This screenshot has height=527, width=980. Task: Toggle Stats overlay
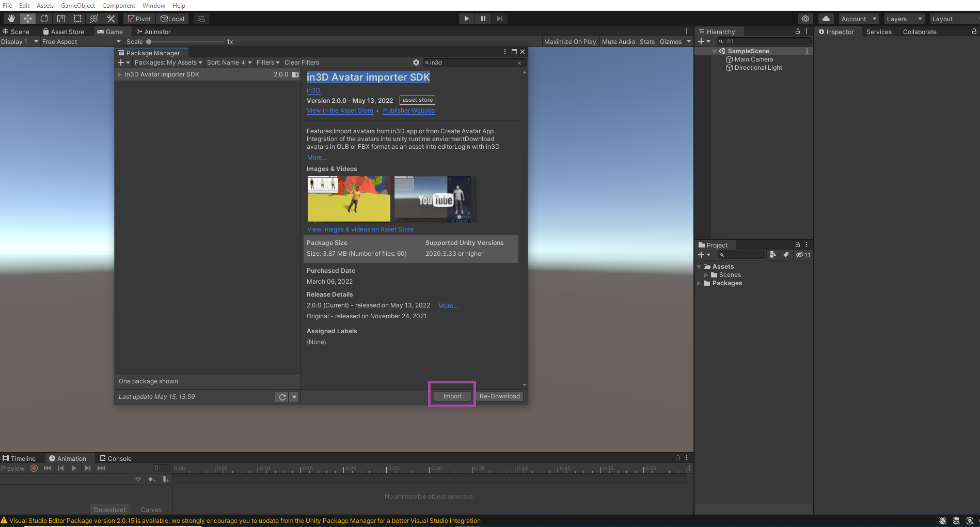(x=647, y=42)
